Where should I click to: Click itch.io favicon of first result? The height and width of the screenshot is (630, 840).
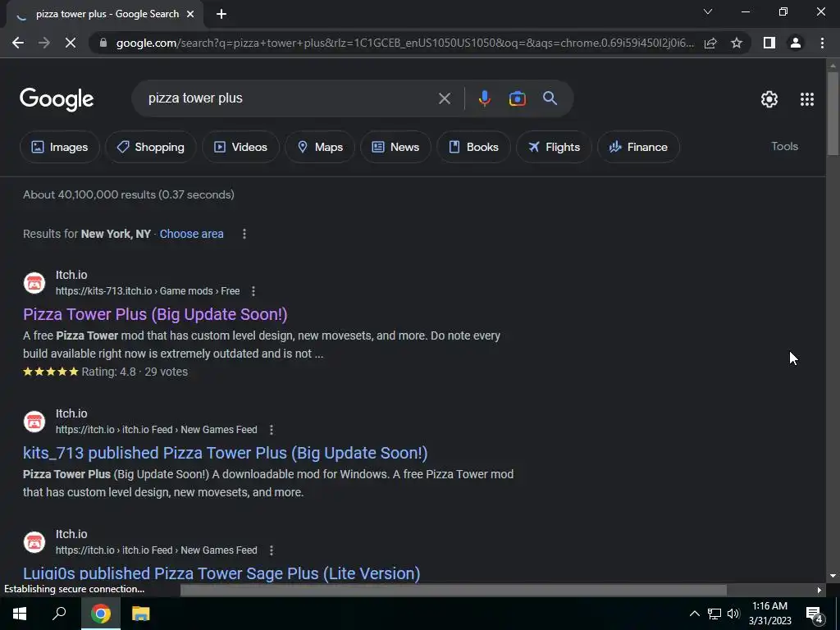coord(34,282)
